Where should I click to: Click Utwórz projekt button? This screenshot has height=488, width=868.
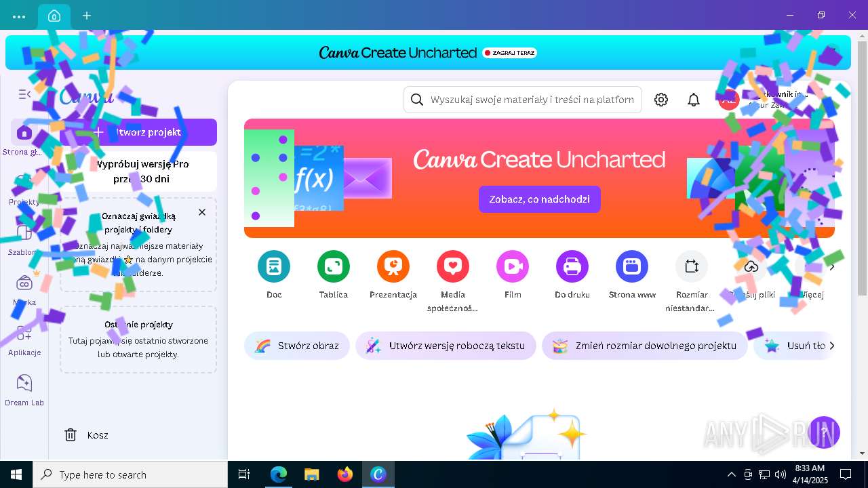coord(138,132)
